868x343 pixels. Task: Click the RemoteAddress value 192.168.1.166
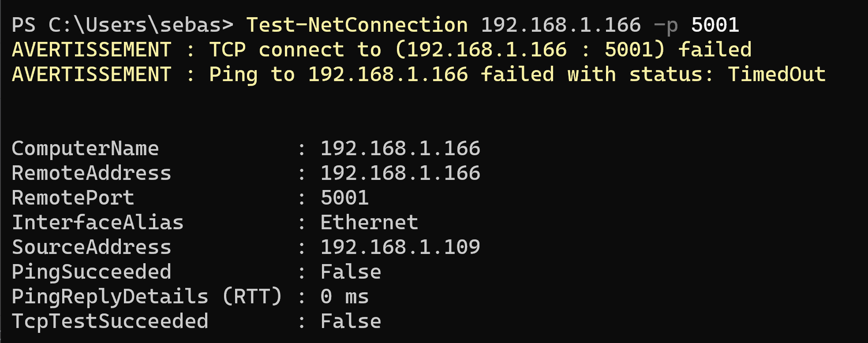tap(400, 173)
